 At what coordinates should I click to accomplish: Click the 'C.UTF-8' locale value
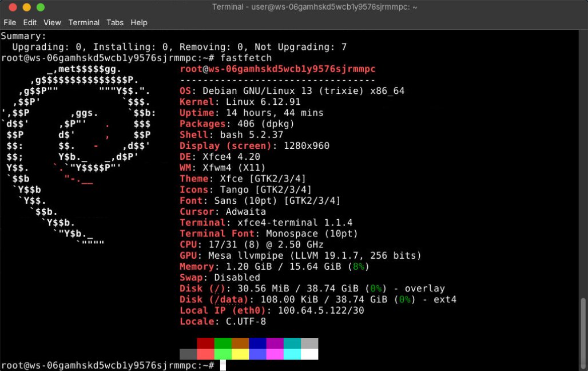[x=245, y=321]
